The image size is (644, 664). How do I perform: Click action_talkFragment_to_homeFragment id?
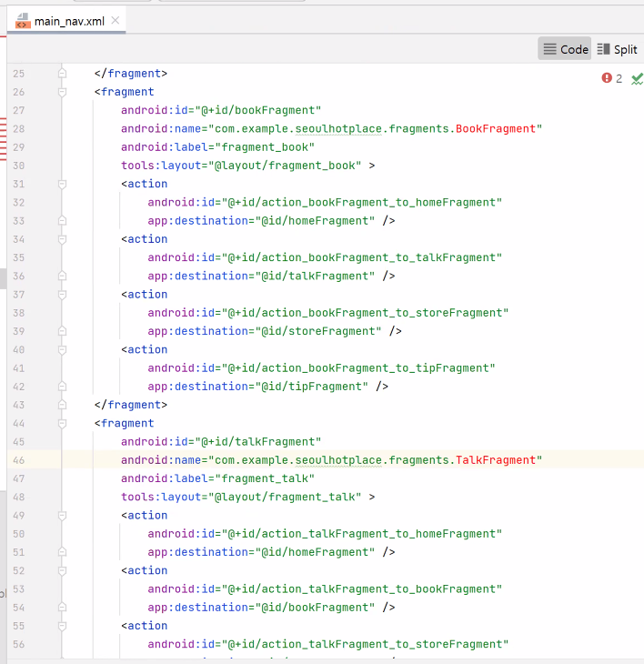378,534
